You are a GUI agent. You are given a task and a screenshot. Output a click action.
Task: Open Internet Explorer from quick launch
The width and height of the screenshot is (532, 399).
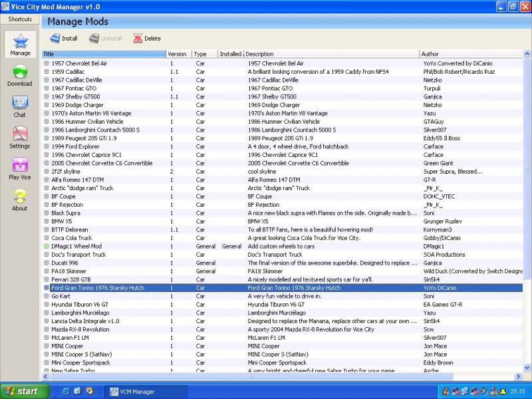[x=66, y=391]
